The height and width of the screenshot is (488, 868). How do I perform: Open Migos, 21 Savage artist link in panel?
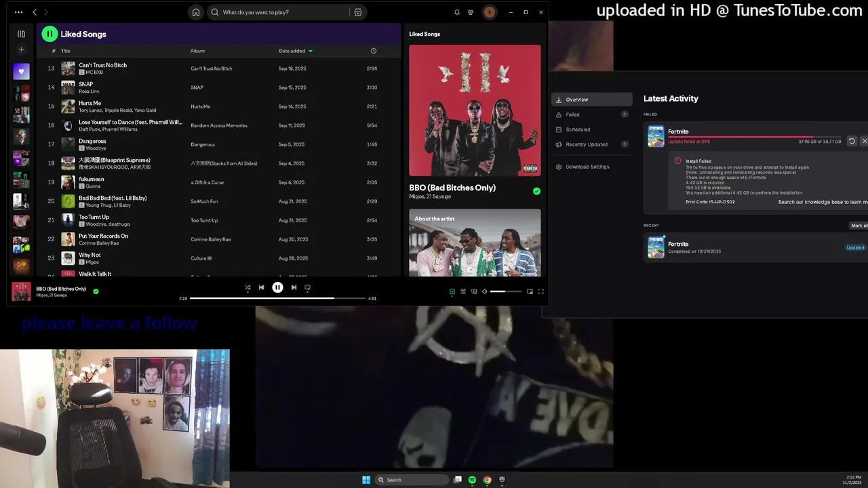pyautogui.click(x=429, y=197)
